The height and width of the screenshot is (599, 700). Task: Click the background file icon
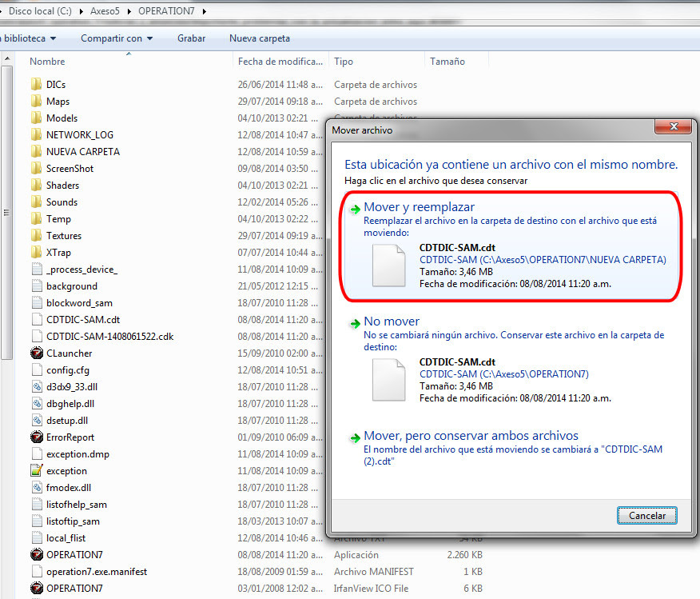pyautogui.click(x=37, y=286)
